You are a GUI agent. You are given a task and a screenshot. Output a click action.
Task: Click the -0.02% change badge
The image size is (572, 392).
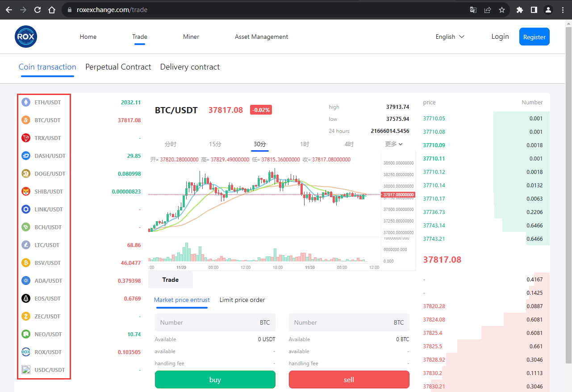point(261,110)
